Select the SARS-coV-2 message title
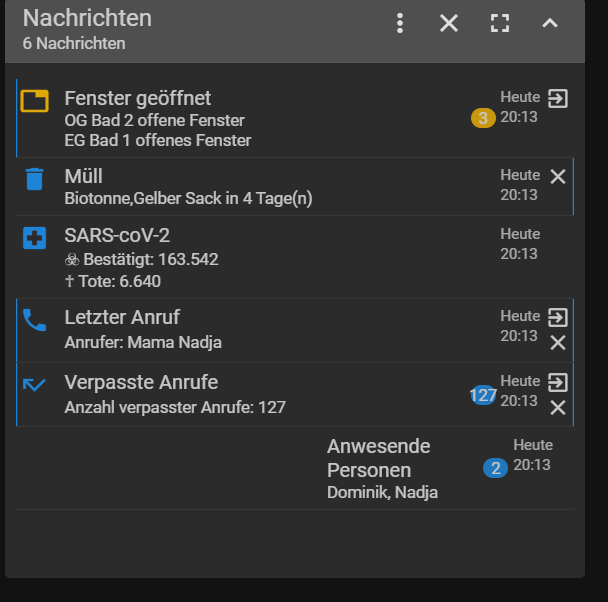This screenshot has height=602, width=608. (119, 237)
